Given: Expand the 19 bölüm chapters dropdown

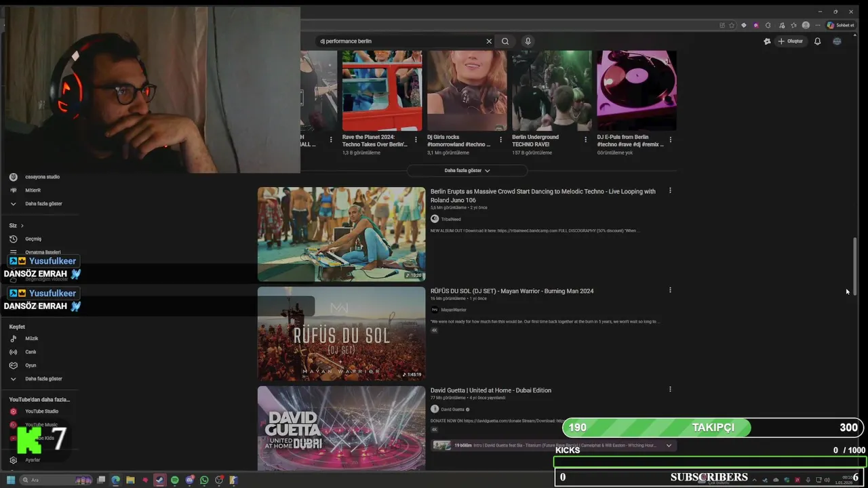Looking at the screenshot, I should [x=669, y=445].
